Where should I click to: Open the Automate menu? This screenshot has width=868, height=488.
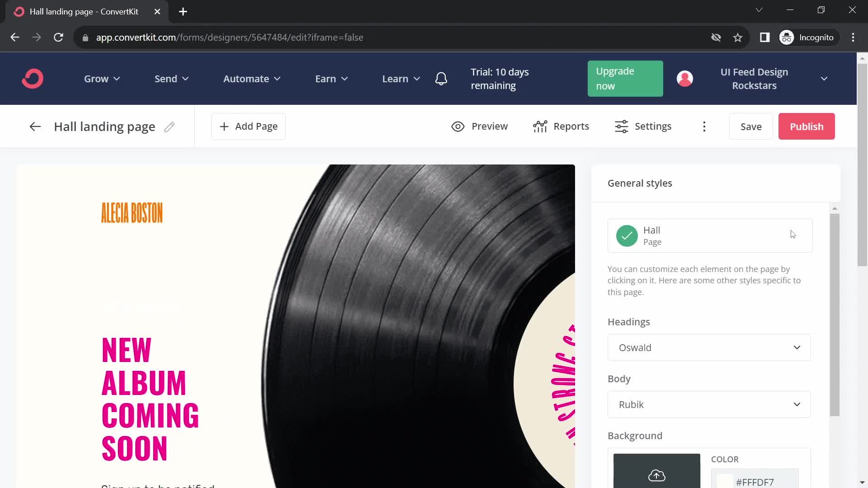click(x=252, y=79)
